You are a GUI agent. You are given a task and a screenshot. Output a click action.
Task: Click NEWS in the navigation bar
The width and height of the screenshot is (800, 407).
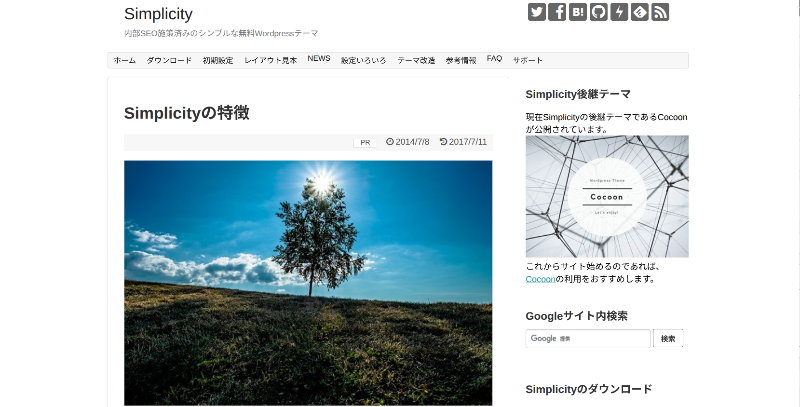(319, 60)
